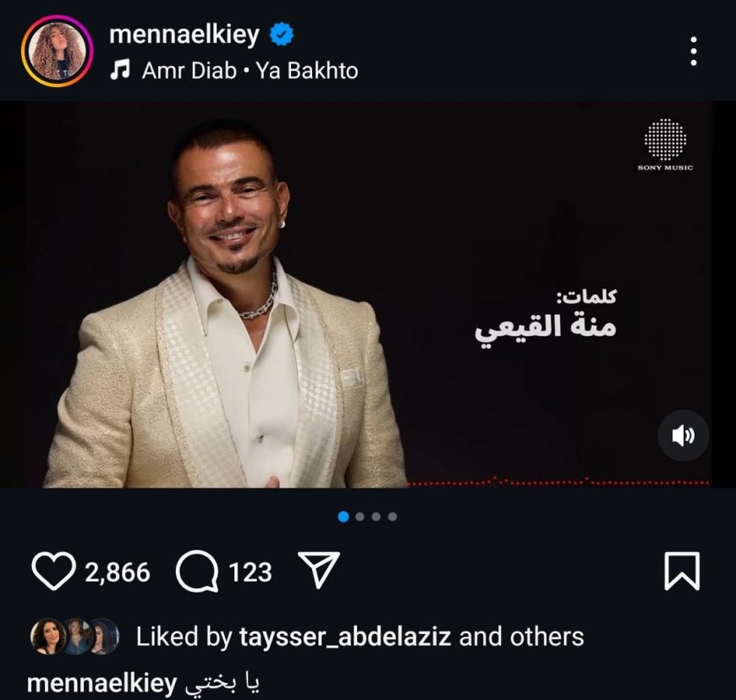Open the 2,866 likes count
This screenshot has width=736, height=700.
(118, 572)
